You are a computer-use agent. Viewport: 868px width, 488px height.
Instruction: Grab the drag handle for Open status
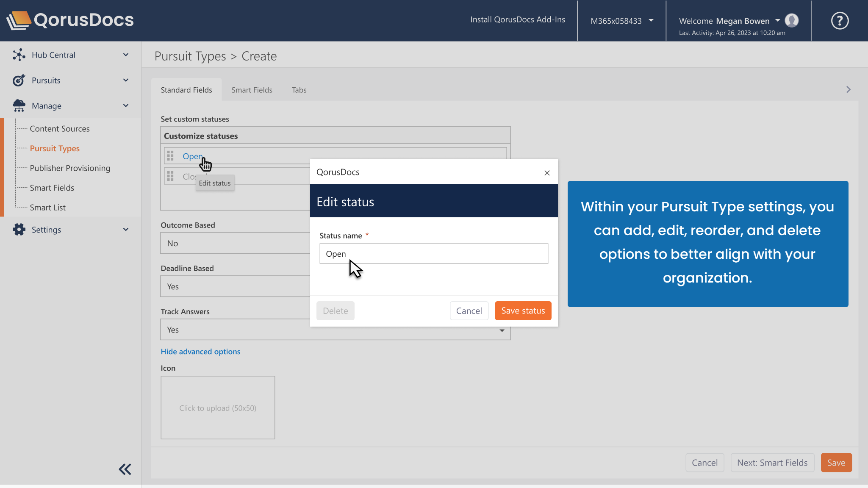[170, 156]
